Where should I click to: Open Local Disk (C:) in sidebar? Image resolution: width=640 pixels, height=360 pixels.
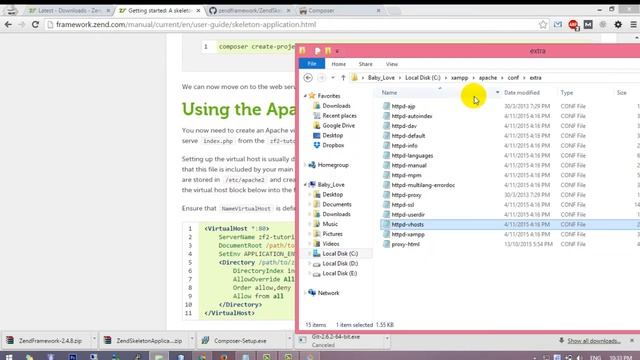pyautogui.click(x=340, y=253)
